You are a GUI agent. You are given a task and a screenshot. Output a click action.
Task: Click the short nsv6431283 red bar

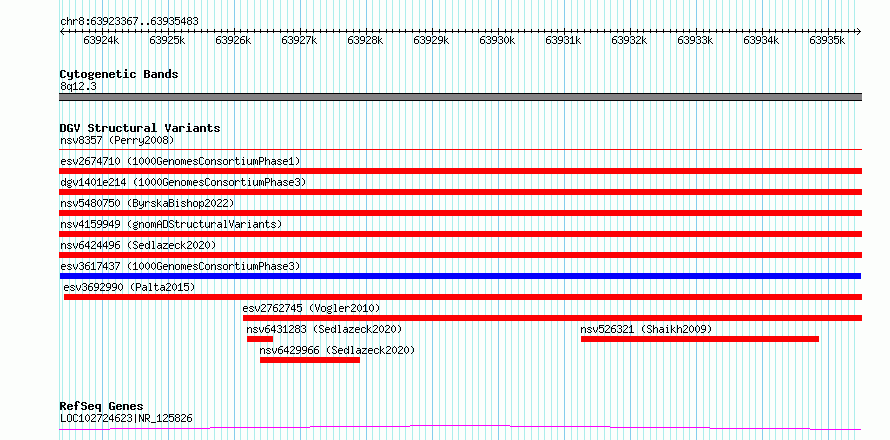pyautogui.click(x=260, y=339)
